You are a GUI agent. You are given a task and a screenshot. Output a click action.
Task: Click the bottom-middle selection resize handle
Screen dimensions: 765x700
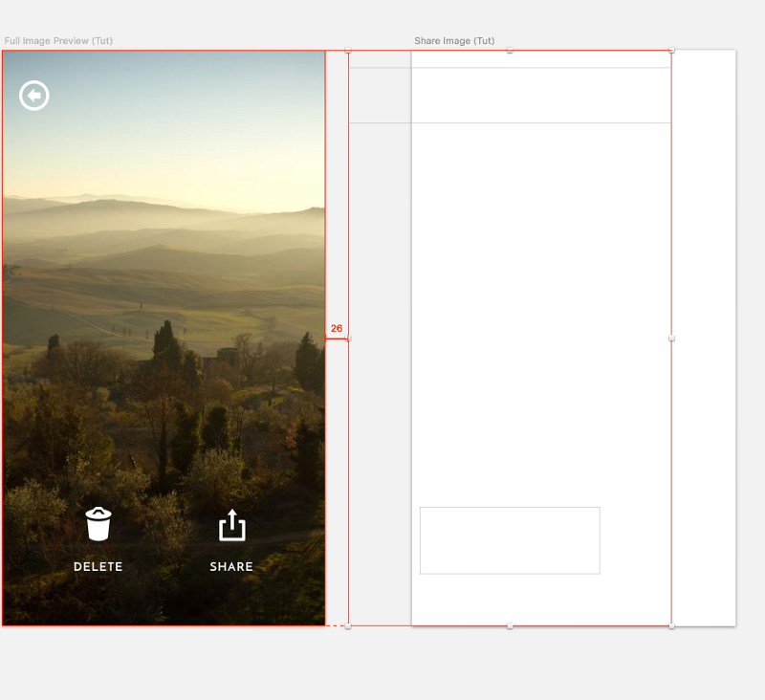510,626
